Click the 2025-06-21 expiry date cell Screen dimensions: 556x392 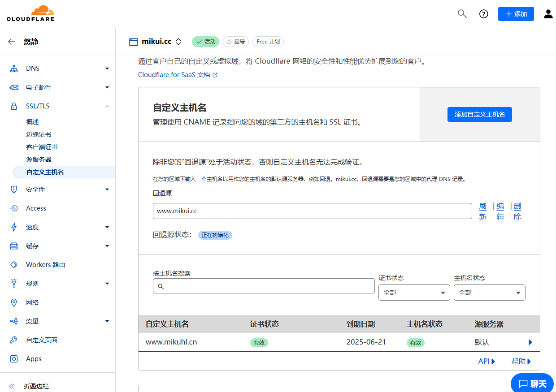pyautogui.click(x=366, y=342)
